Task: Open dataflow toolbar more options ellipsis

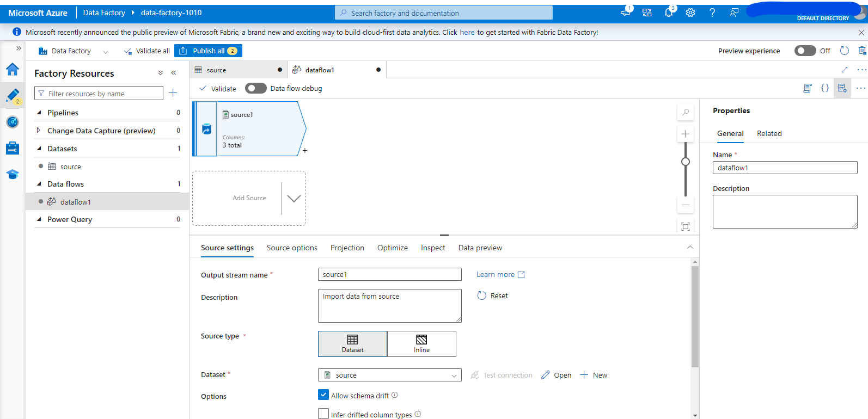Action: coord(860,88)
